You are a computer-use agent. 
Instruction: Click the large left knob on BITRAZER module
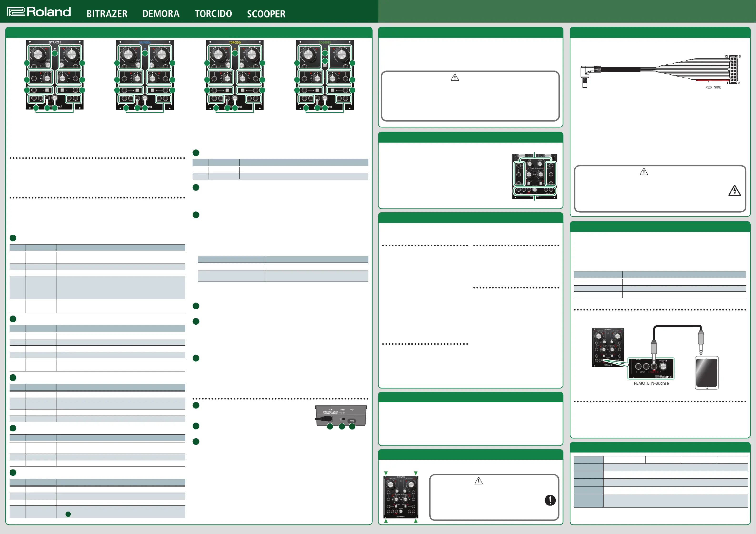[x=39, y=54]
